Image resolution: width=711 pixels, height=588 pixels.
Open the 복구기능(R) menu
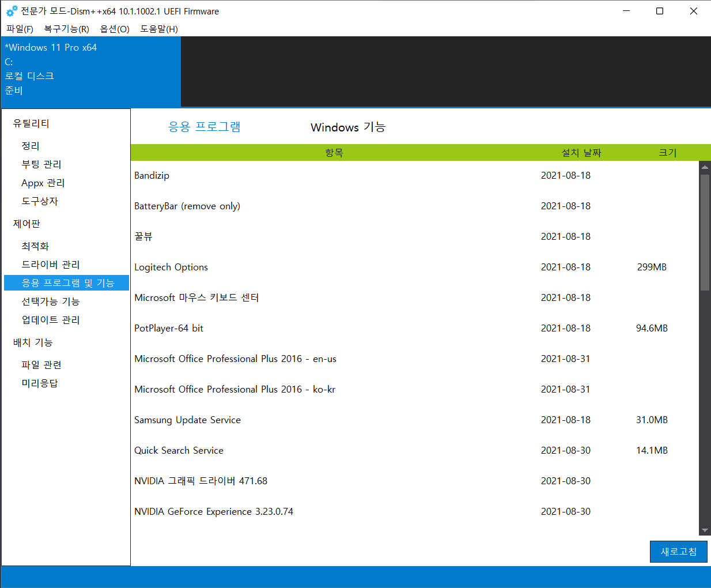point(66,29)
